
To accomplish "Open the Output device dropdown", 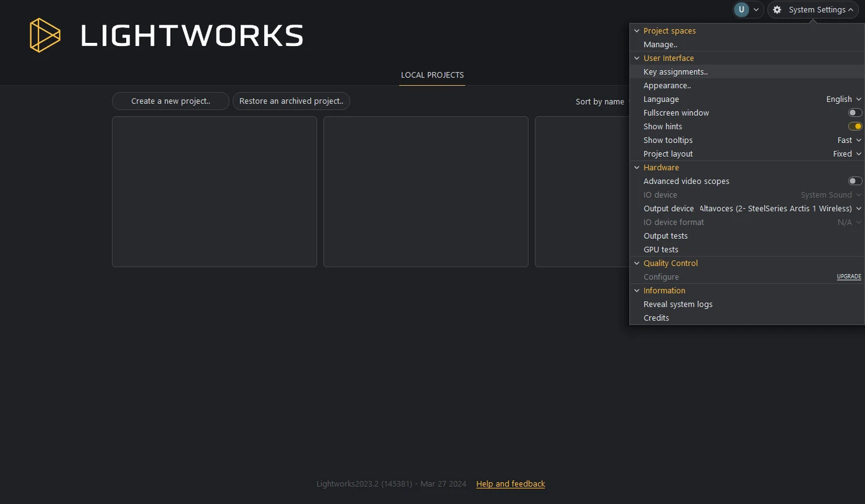I will (781, 209).
